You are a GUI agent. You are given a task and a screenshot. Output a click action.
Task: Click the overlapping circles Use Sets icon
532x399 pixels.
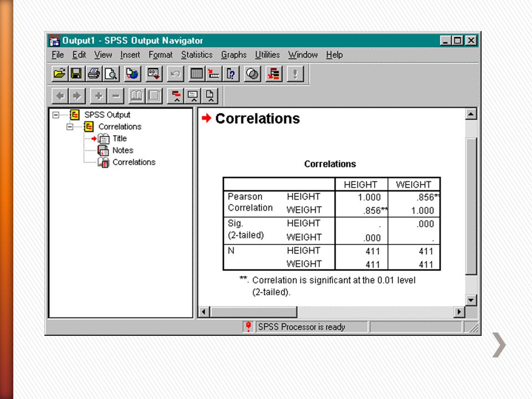252,74
